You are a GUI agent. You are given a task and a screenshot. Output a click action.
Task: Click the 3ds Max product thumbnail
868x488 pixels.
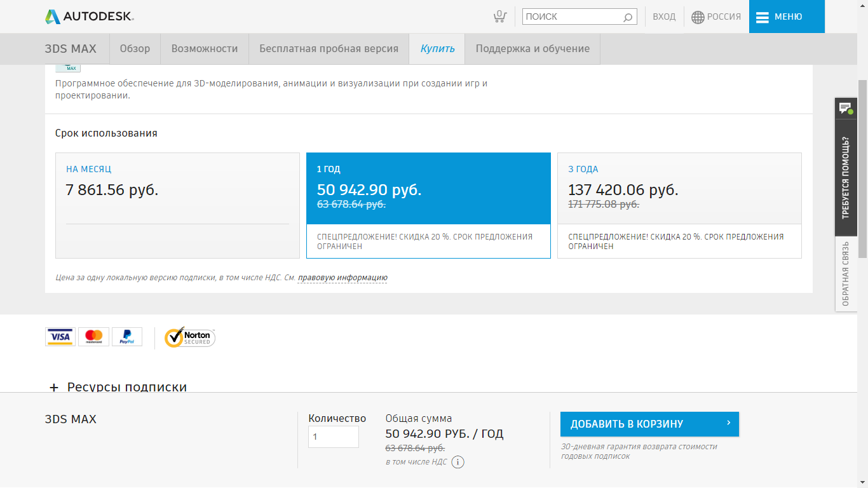pos(68,68)
